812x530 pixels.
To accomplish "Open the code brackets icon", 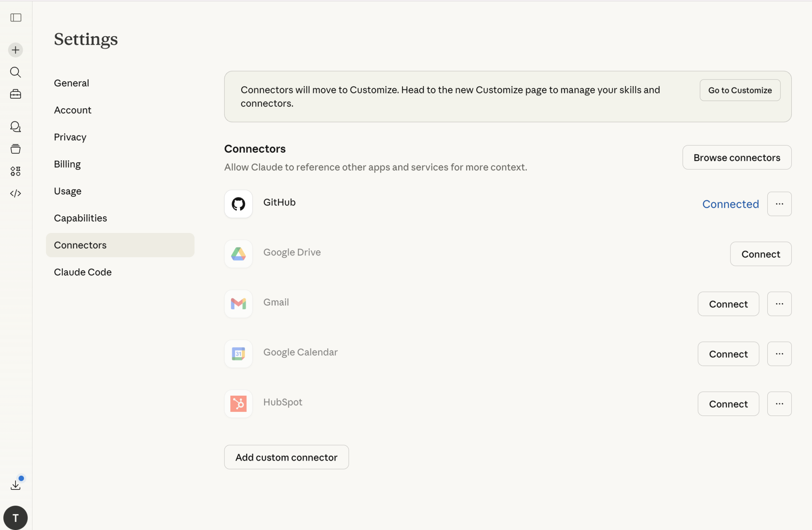I will [x=15, y=193].
